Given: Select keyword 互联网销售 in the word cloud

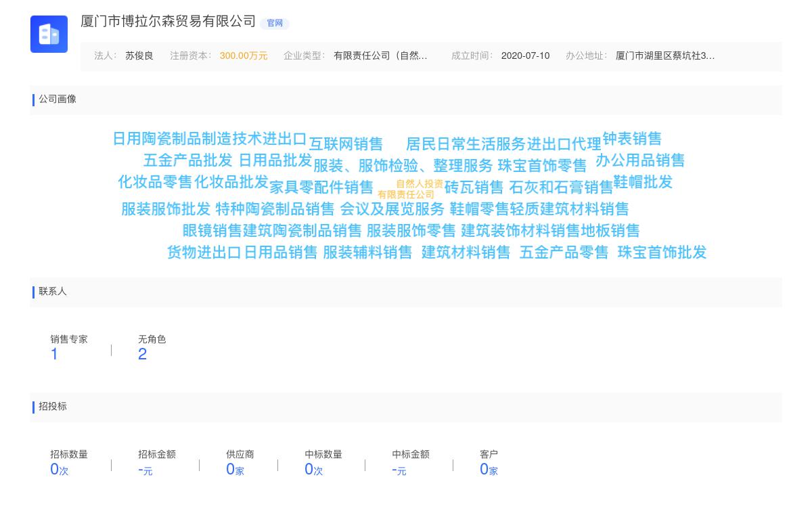Looking at the screenshot, I should (346, 143).
